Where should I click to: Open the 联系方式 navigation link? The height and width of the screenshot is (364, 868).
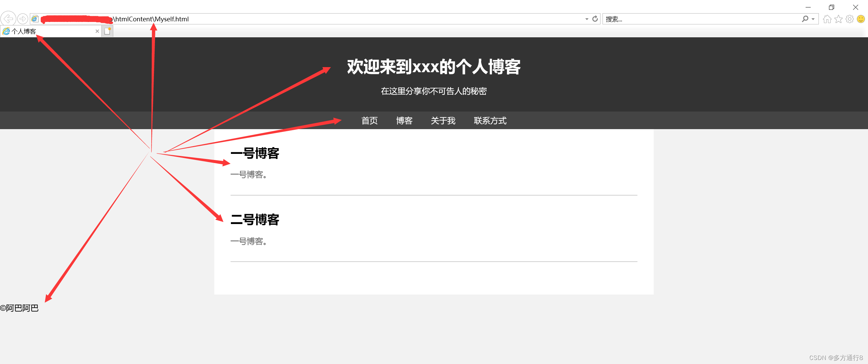click(x=490, y=121)
